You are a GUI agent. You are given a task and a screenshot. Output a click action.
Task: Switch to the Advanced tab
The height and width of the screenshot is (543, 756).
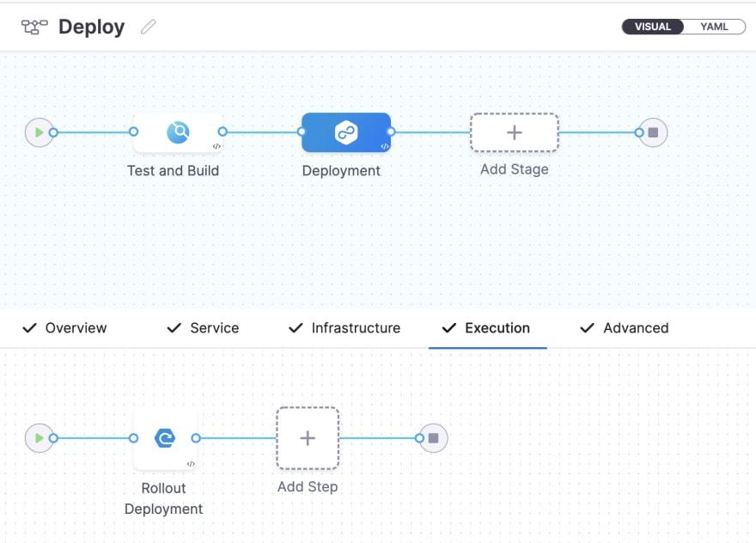[x=625, y=328]
